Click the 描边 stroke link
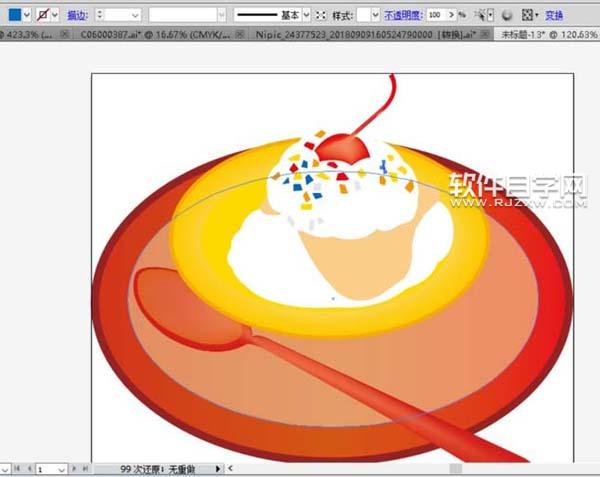This screenshot has width=600, height=477. 77,16
